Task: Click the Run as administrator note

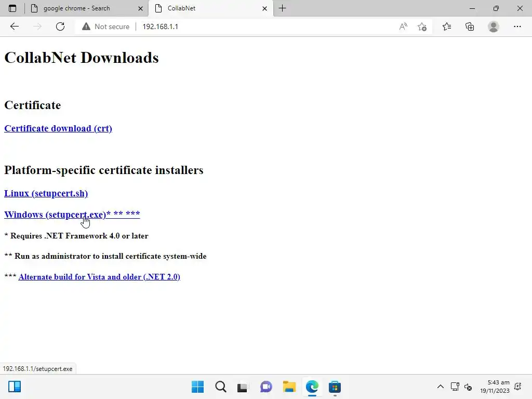Action: pyautogui.click(x=105, y=256)
